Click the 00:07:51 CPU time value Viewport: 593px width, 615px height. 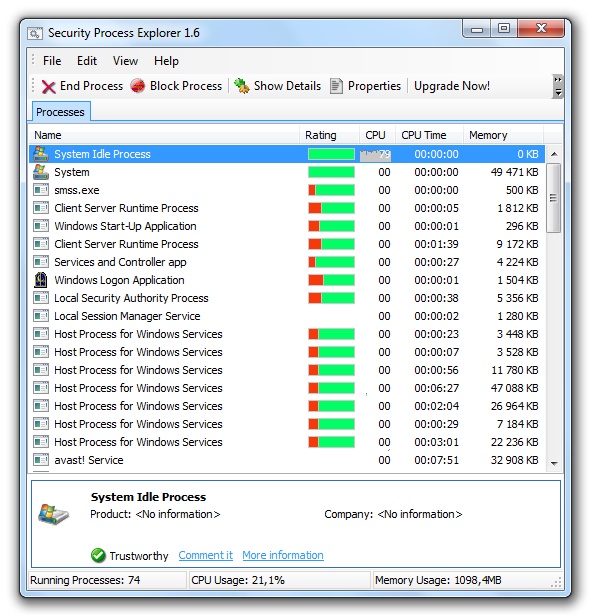coord(436,460)
